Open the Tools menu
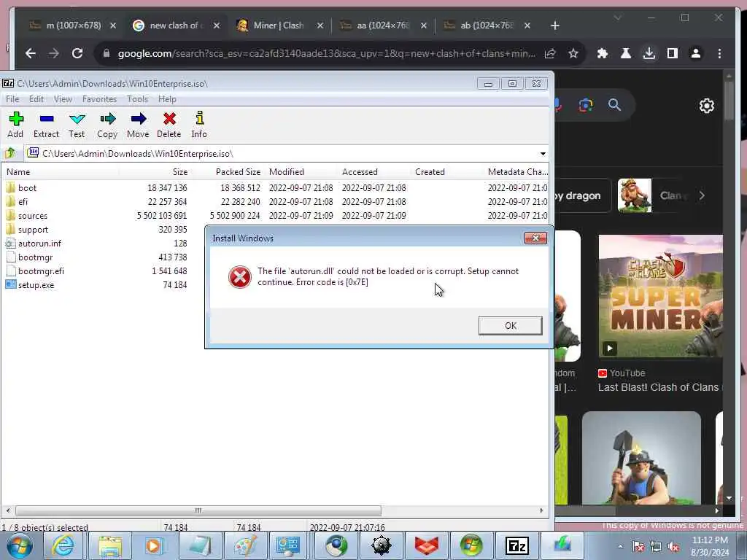The height and width of the screenshot is (560, 747). [x=137, y=99]
